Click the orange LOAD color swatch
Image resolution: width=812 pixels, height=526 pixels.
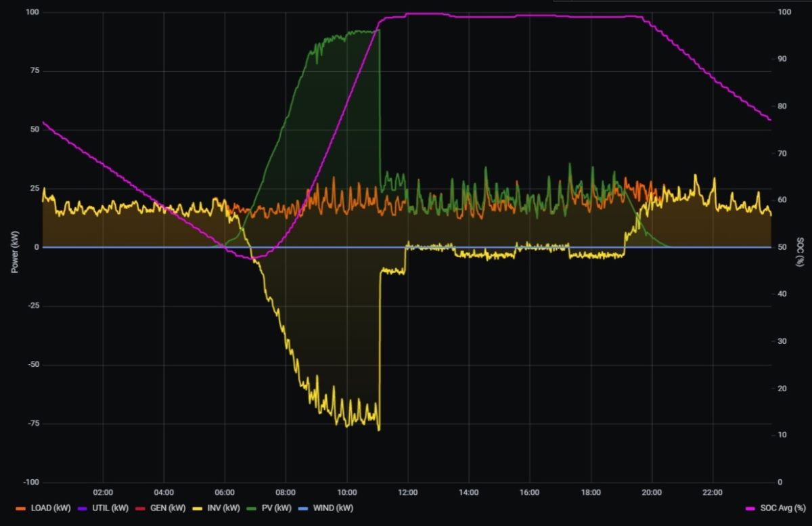22,508
